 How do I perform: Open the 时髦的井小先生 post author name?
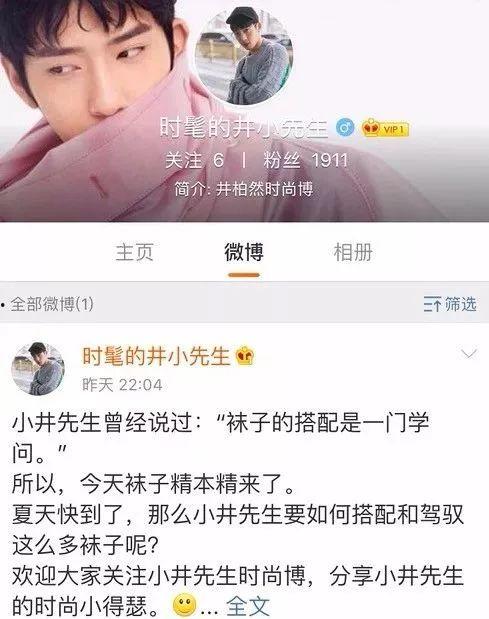(x=156, y=356)
